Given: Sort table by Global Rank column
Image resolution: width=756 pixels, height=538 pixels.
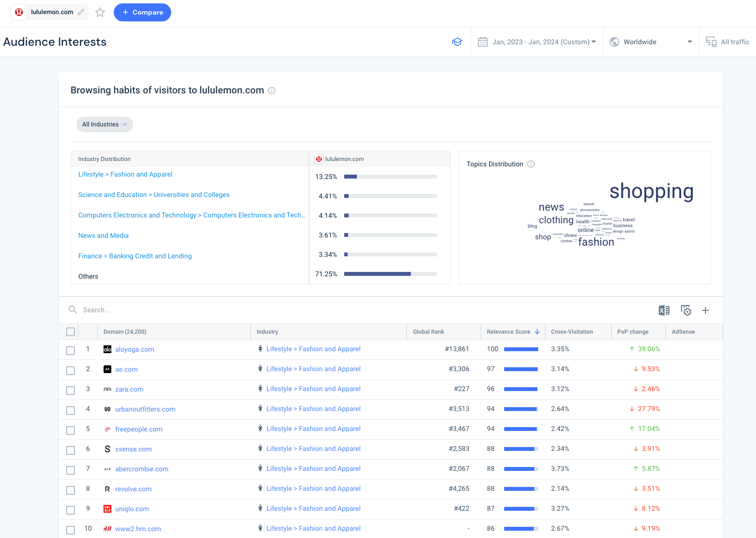Looking at the screenshot, I should 428,332.
